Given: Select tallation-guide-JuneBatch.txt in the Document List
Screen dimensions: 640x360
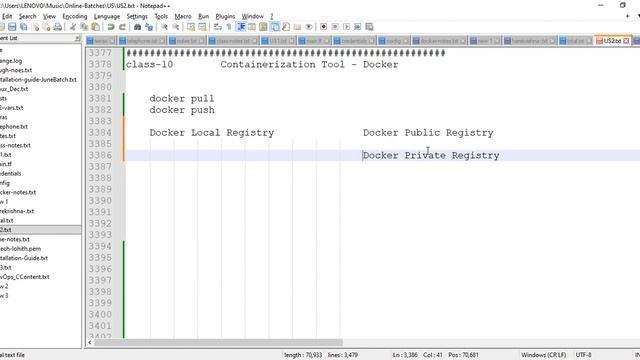Looking at the screenshot, I should [x=38, y=80].
